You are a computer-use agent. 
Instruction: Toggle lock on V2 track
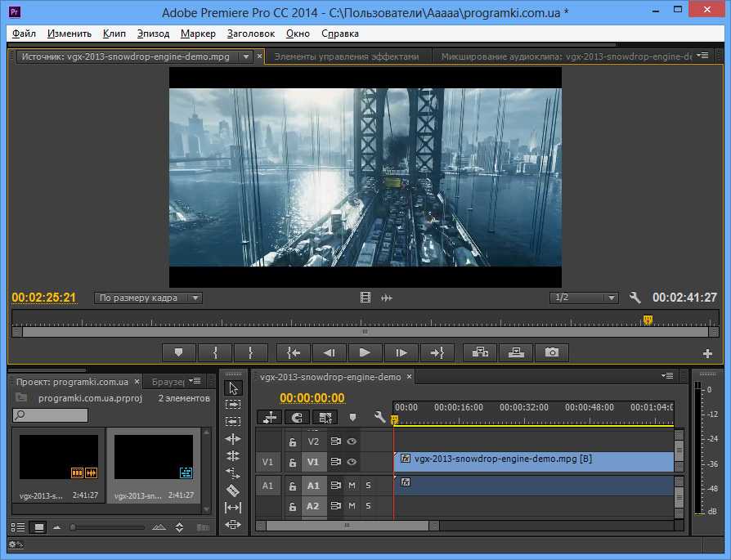click(292, 441)
